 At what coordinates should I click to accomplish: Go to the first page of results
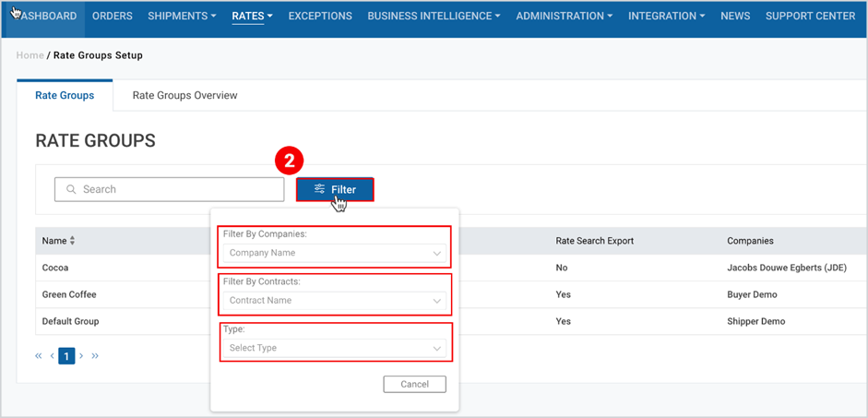pyautogui.click(x=38, y=356)
